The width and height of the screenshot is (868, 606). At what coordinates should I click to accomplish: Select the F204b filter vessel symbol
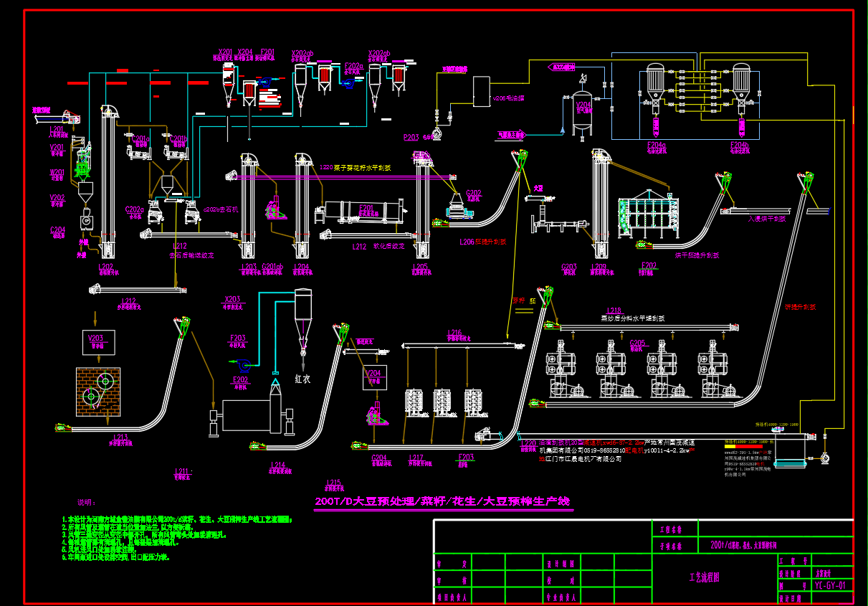pos(740,88)
